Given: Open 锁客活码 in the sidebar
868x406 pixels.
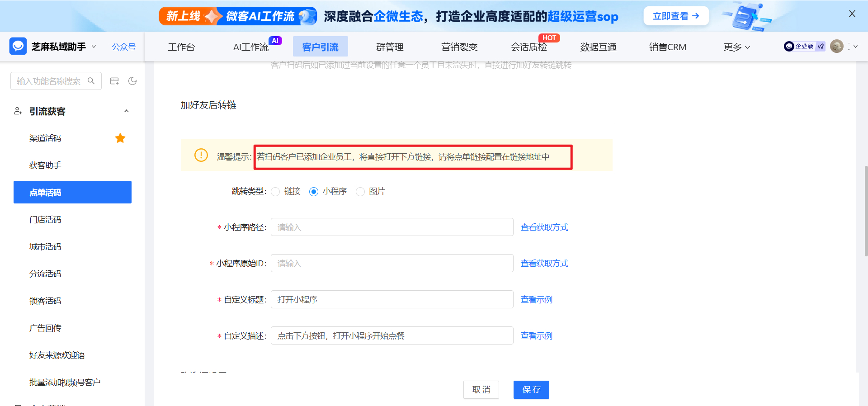Looking at the screenshot, I should point(45,301).
